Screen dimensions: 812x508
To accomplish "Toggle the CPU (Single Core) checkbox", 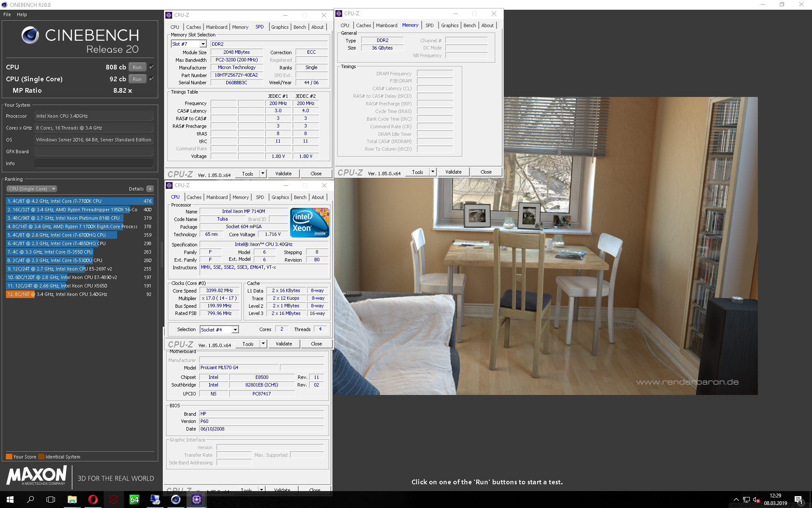I will (151, 79).
